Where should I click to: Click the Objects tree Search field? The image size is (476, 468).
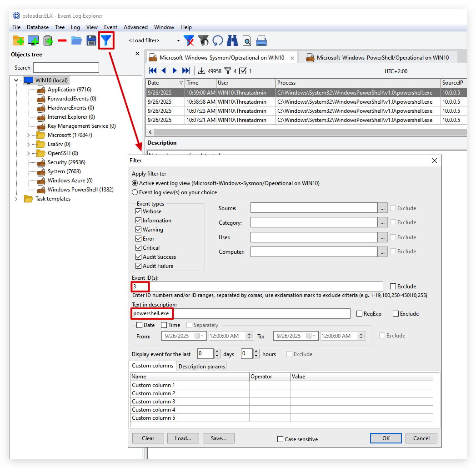[66, 67]
